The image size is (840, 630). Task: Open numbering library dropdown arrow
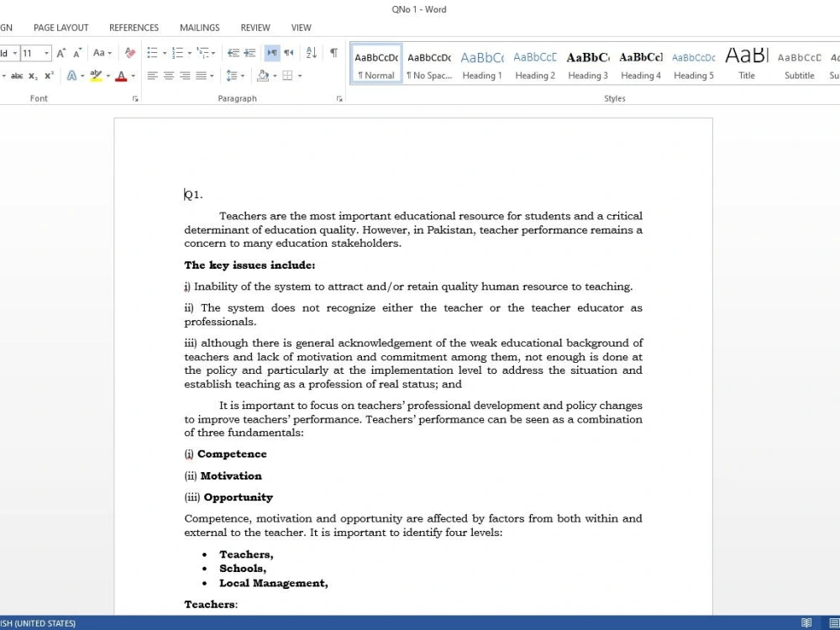(190, 53)
